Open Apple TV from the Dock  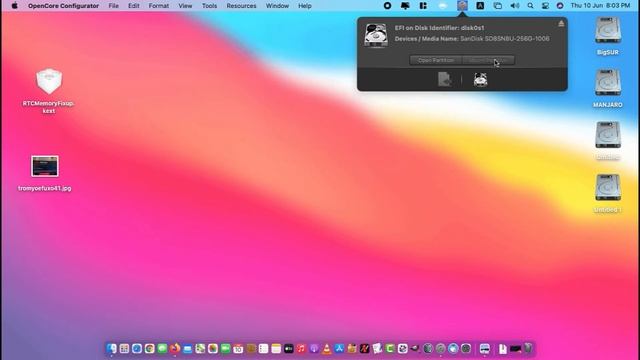coord(289,348)
